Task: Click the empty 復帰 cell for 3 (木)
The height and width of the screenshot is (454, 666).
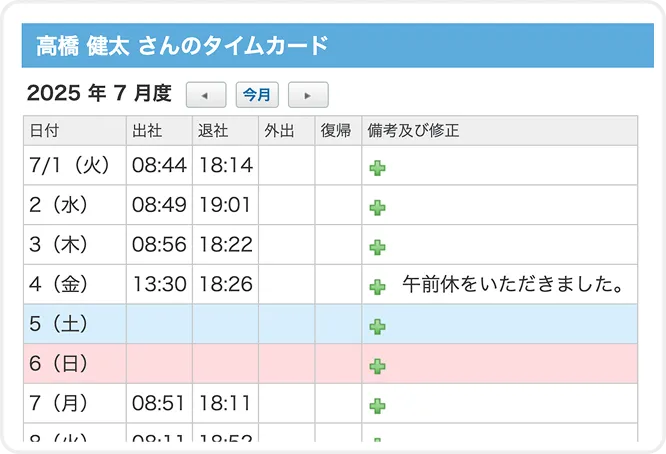Action: point(338,245)
